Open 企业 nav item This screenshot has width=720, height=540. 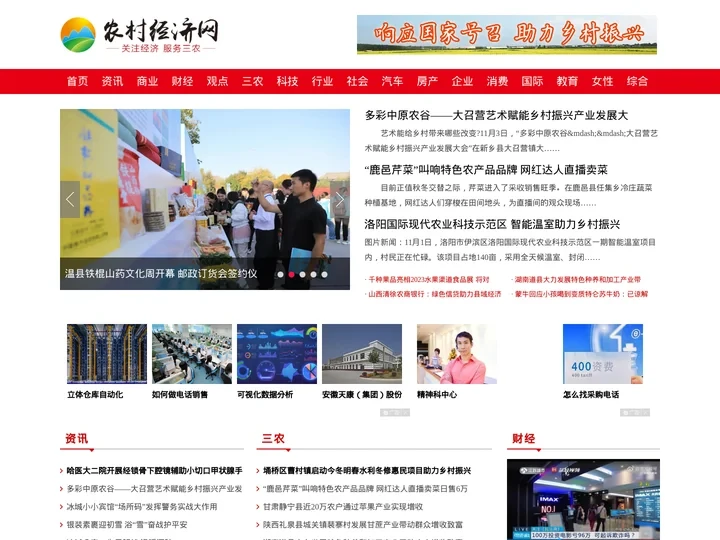coord(462,81)
